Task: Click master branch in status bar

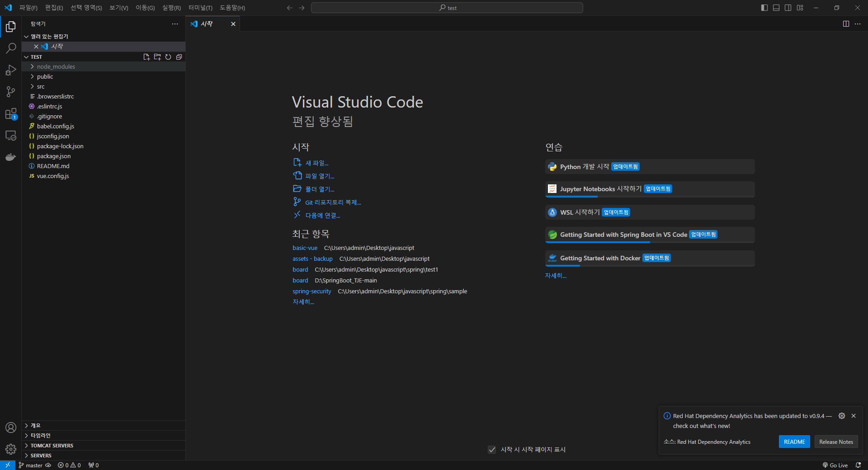Action: [30, 465]
